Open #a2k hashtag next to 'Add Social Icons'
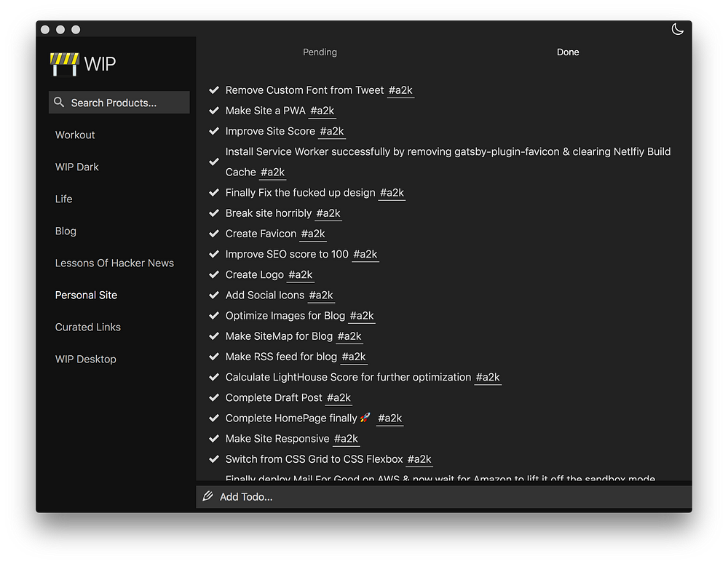 321,295
